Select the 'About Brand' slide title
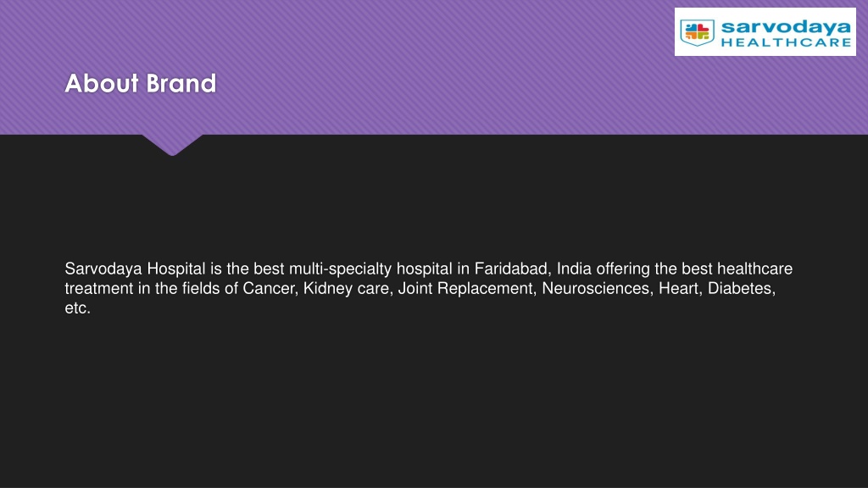 tap(141, 84)
